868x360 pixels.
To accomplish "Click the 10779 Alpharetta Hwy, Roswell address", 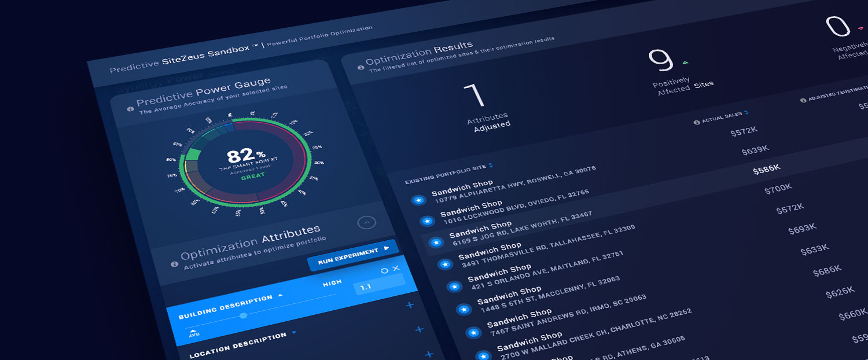I will (515, 184).
